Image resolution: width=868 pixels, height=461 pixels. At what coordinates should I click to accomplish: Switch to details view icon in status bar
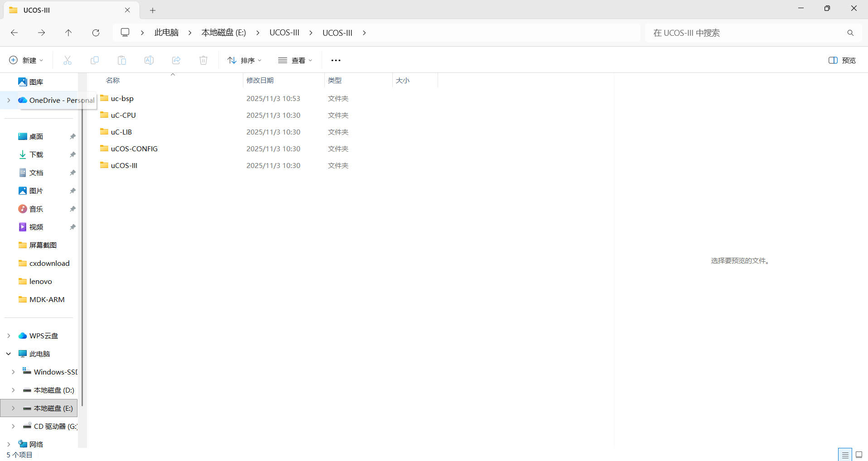tap(845, 455)
